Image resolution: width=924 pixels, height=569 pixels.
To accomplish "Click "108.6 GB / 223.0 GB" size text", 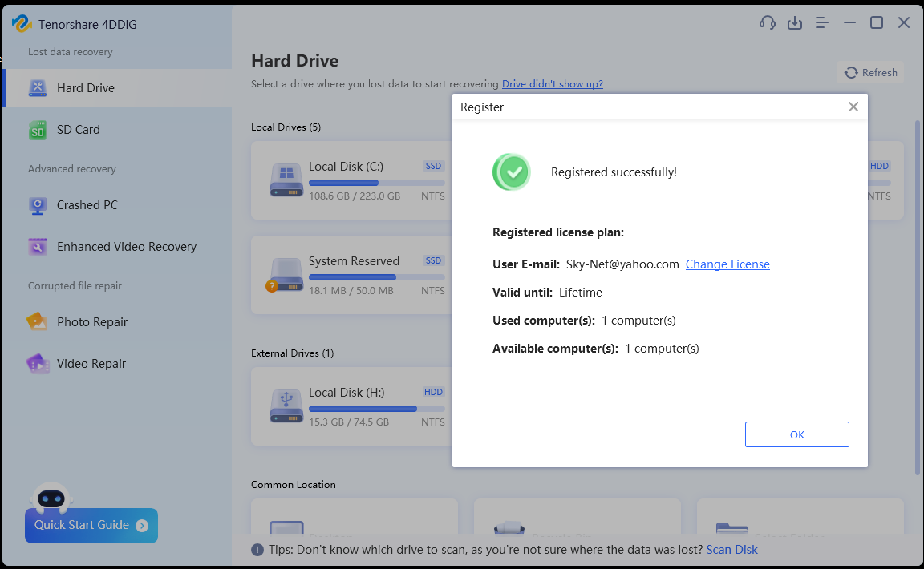I will 355,196.
